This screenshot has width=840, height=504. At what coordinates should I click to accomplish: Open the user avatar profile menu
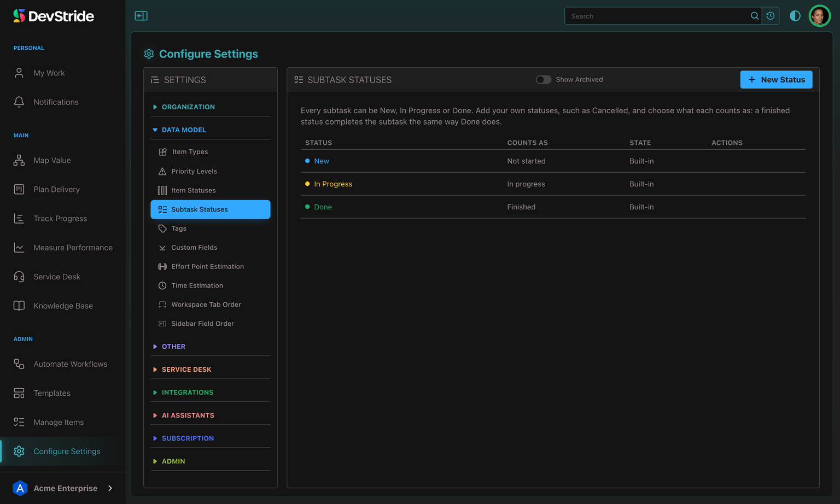tap(819, 16)
